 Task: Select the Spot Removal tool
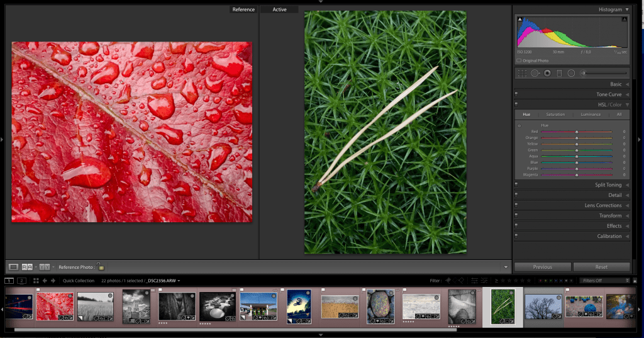coord(535,73)
